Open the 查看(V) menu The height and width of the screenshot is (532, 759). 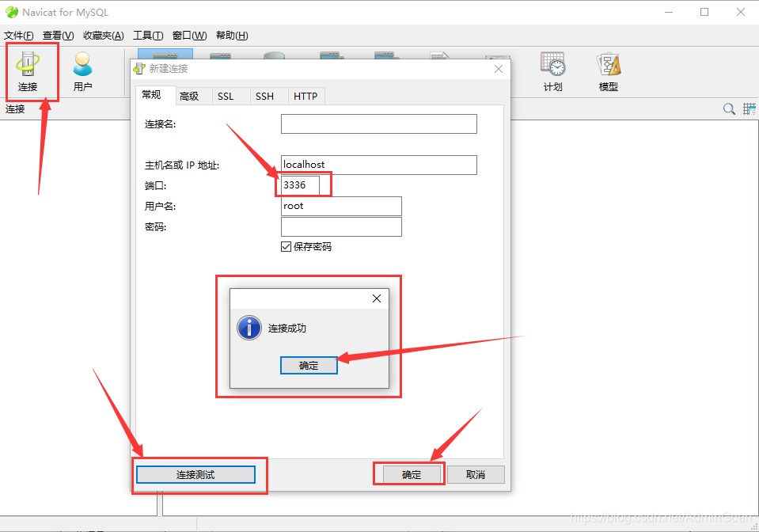tap(58, 36)
